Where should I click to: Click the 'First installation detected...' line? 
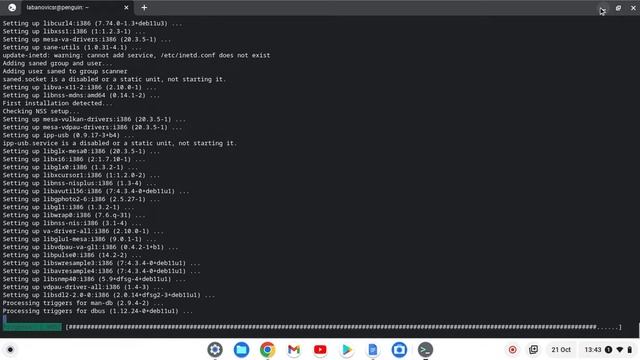[58, 103]
